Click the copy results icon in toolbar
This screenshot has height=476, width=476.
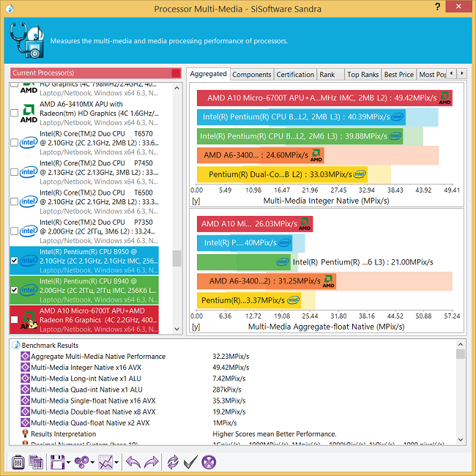36,462
